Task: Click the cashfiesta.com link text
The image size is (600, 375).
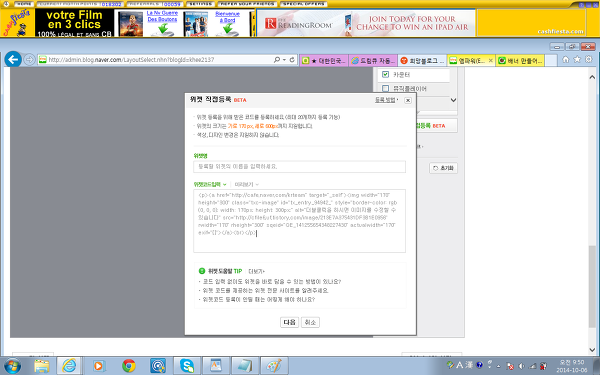Action: (x=560, y=31)
